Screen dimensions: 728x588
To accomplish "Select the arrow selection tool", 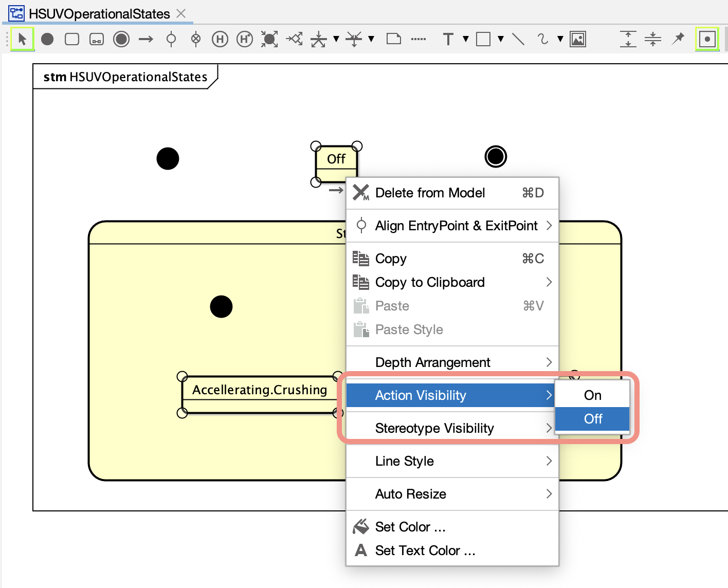I will pyautogui.click(x=22, y=39).
